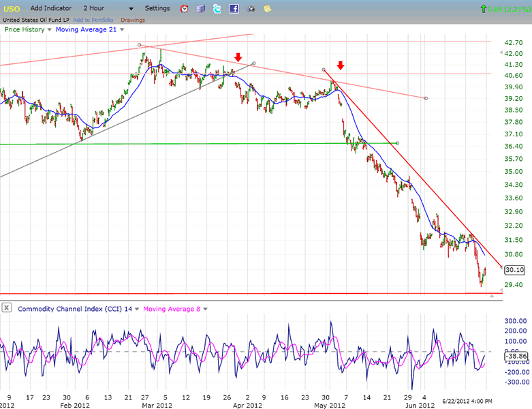This screenshot has width=532, height=409.
Task: Click the 30.10 current price label
Action: (514, 270)
